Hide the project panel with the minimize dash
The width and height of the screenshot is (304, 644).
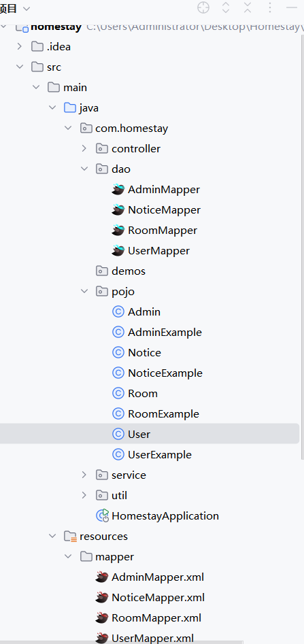click(291, 7)
